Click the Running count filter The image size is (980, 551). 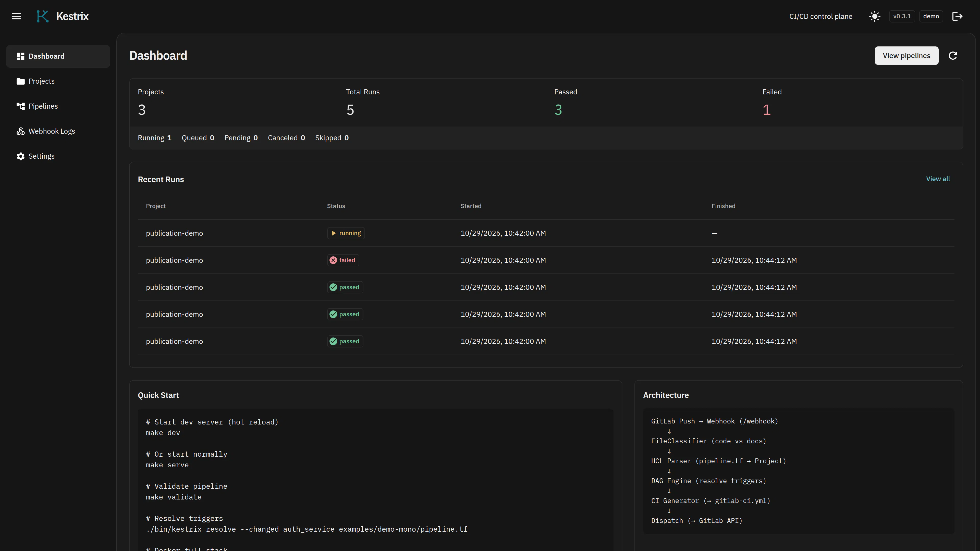pyautogui.click(x=154, y=138)
